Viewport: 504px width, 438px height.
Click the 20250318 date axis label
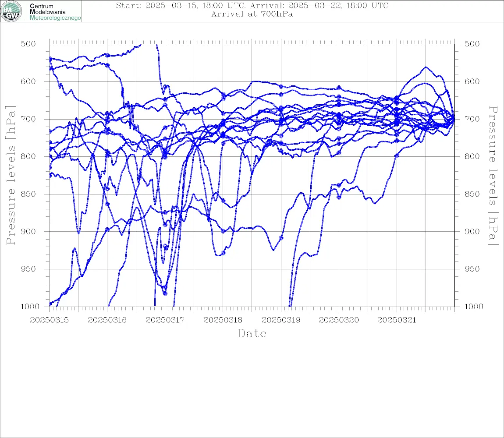(x=223, y=320)
